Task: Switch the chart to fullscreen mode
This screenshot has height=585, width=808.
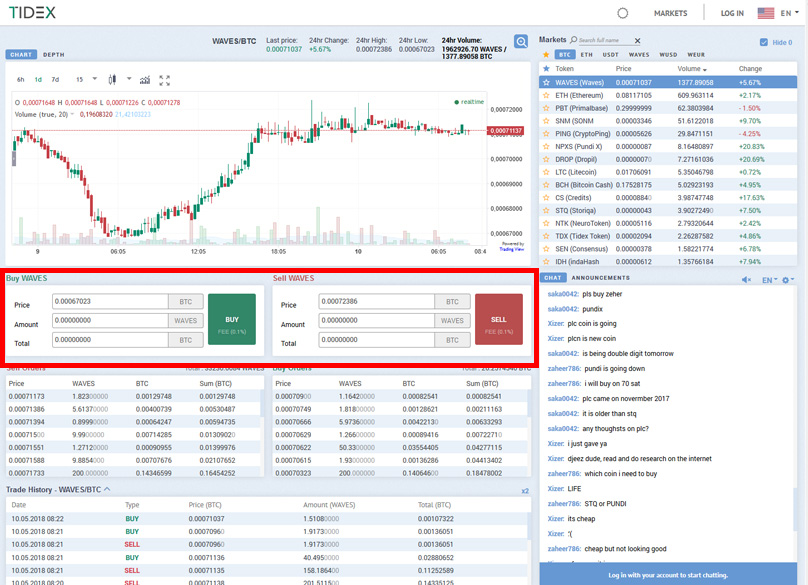Action: 164,80
